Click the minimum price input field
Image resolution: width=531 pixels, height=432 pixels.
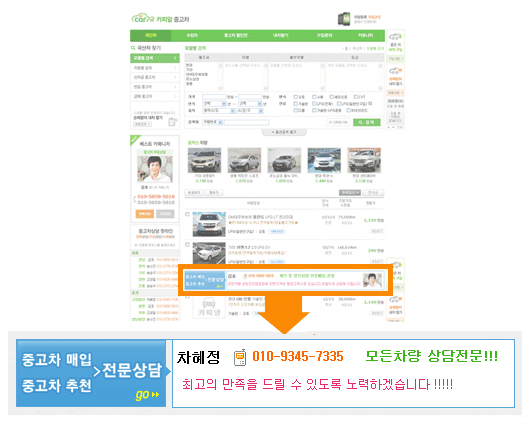[x=214, y=97]
